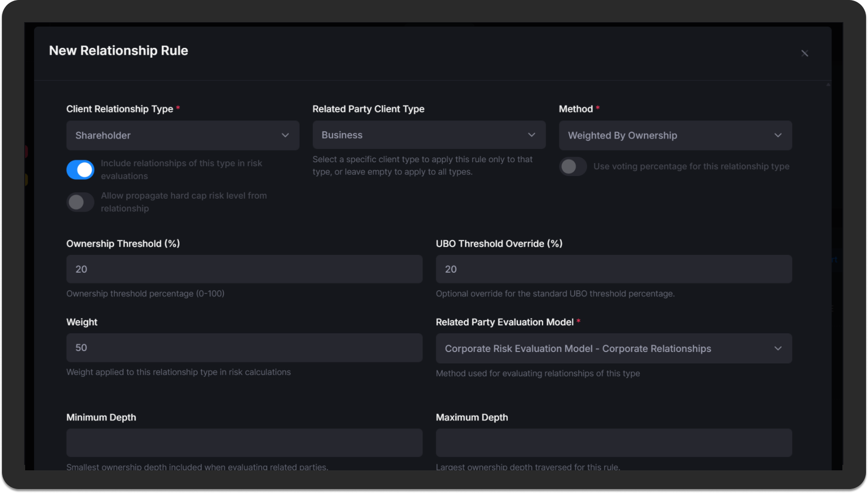Click the chevron on Weighted By Ownership selector

pyautogui.click(x=778, y=135)
